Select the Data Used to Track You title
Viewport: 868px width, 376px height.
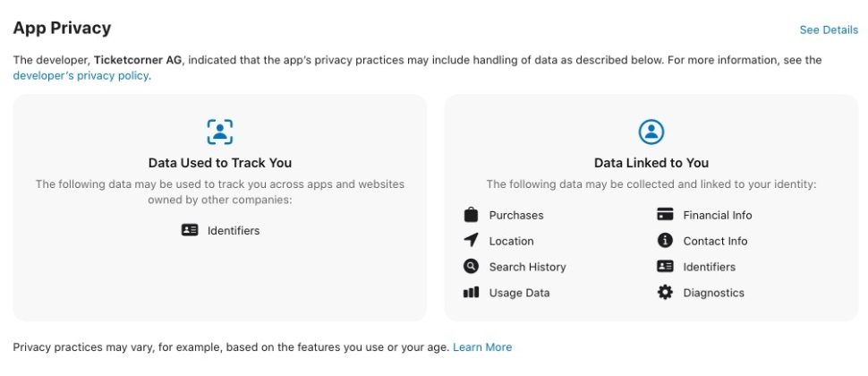[220, 163]
